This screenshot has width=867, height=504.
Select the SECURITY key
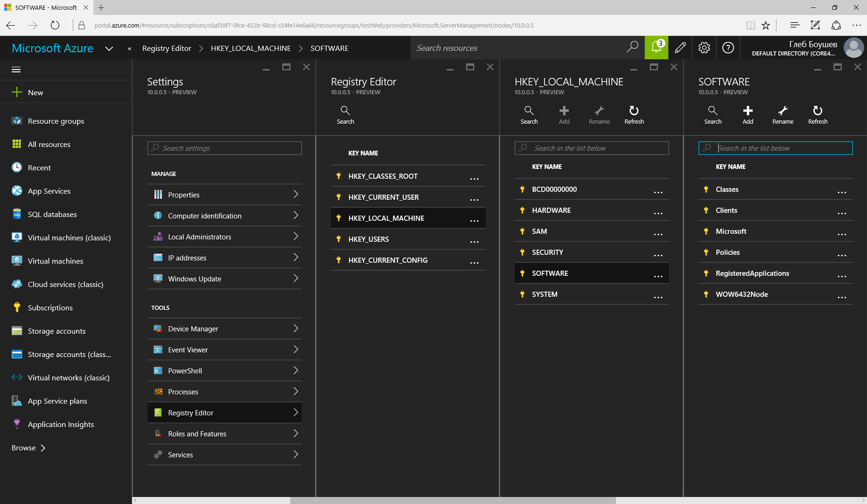tap(592, 252)
